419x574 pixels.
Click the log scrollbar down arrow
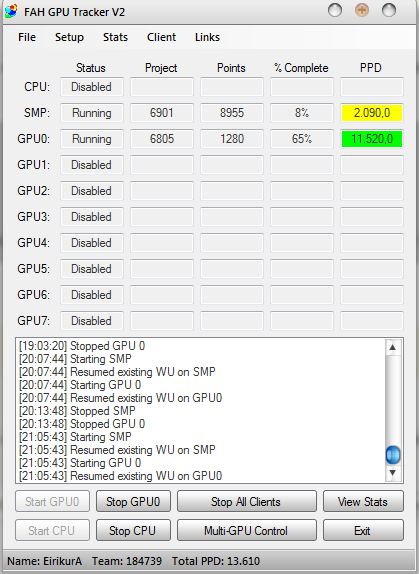click(x=393, y=473)
